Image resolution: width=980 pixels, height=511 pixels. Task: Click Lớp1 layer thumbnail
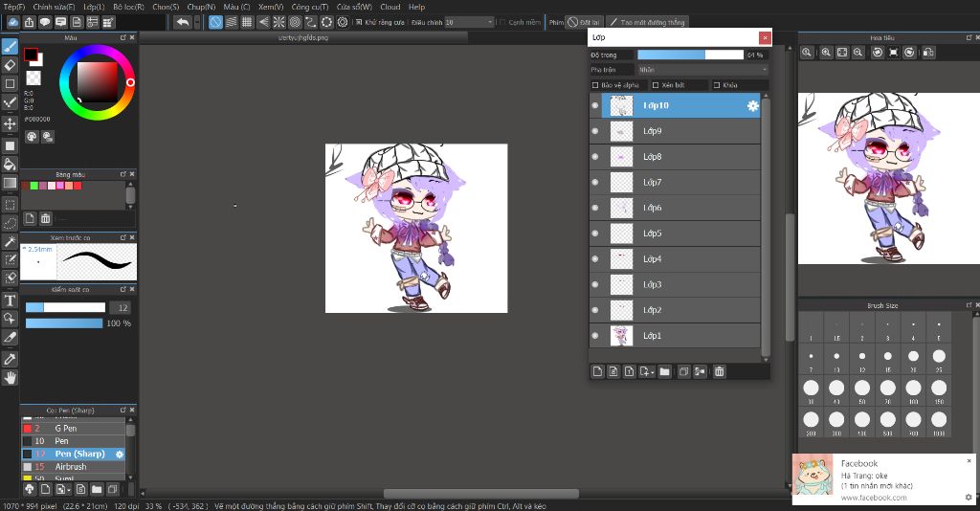(621, 336)
